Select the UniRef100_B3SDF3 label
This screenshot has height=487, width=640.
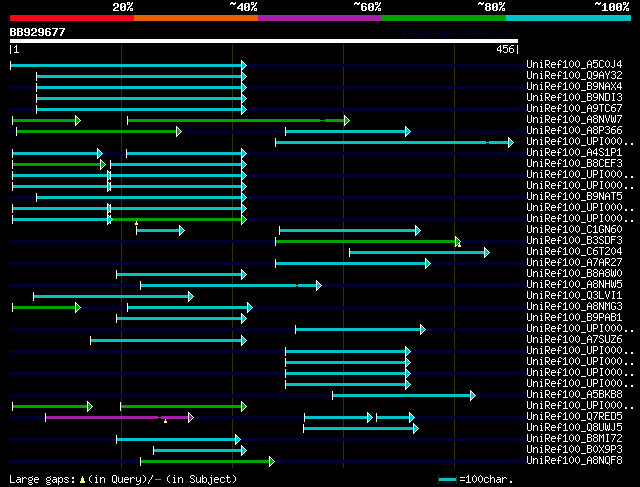574,240
